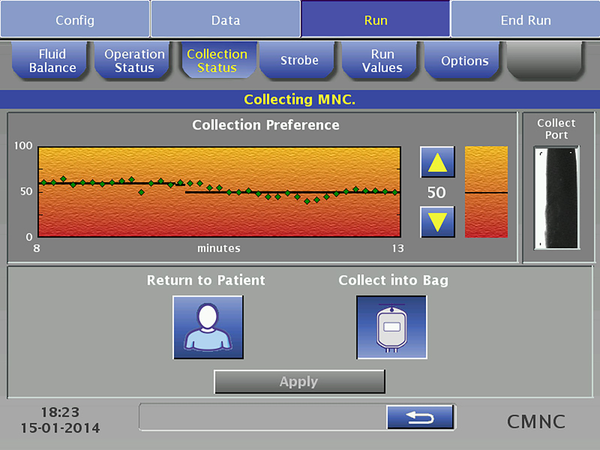Image resolution: width=600 pixels, height=450 pixels.
Task: Click the empty message field at bottom
Action: click(x=262, y=417)
